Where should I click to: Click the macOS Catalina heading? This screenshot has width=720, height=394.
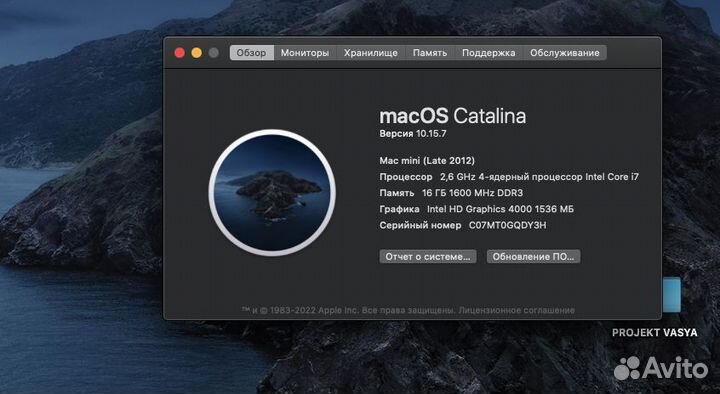[453, 116]
